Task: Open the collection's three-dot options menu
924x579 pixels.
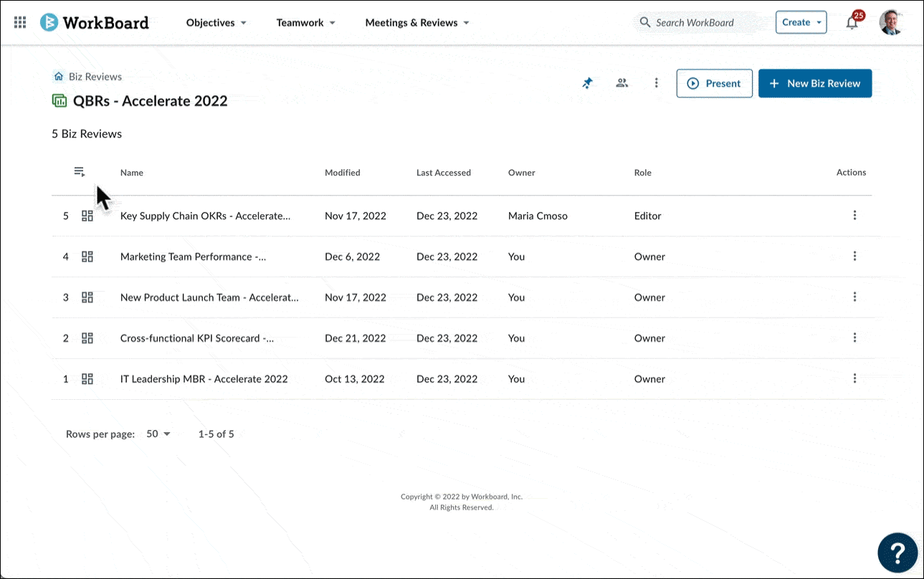Action: [x=656, y=83]
